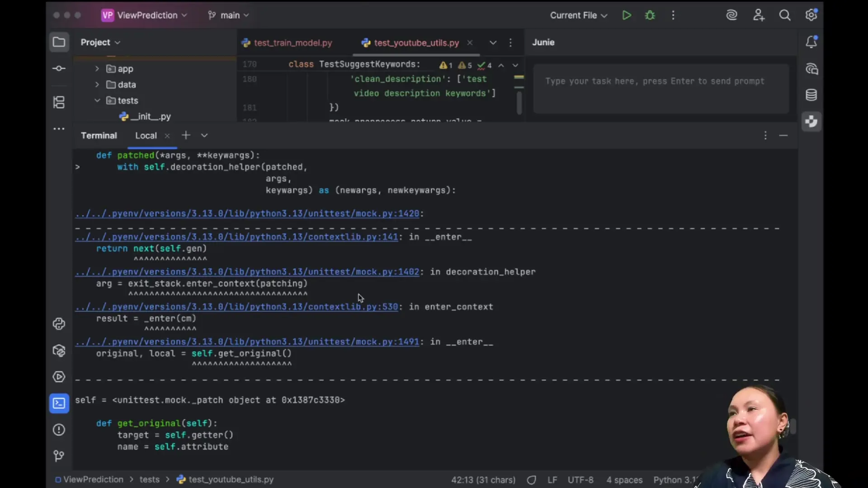Open terminal options three-dot menu
The height and width of the screenshot is (488, 868).
(x=765, y=136)
